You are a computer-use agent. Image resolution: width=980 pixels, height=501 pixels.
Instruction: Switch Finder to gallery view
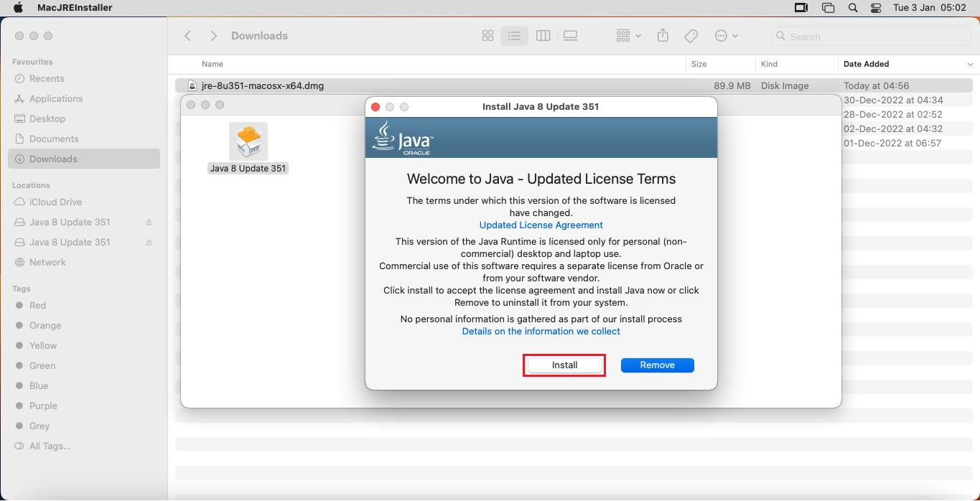[571, 36]
